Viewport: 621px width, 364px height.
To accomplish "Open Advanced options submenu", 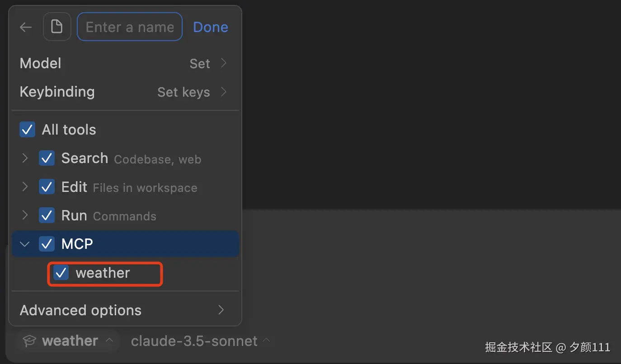I will (x=123, y=310).
